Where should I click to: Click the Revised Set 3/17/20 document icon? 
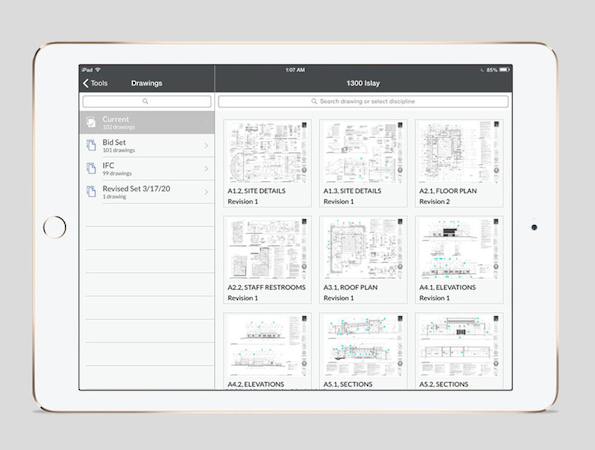tap(91, 192)
